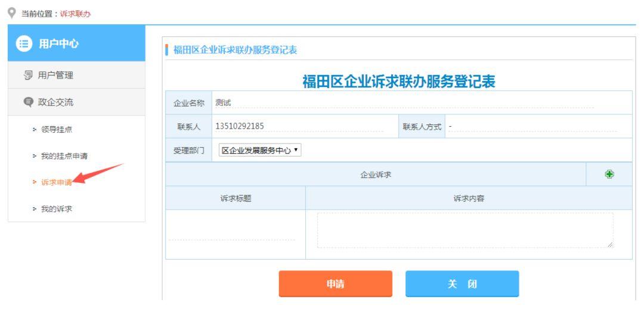Screen dimensions: 644x315
Task: Click the arrow bullet beside 我的诉求
Action: point(35,209)
